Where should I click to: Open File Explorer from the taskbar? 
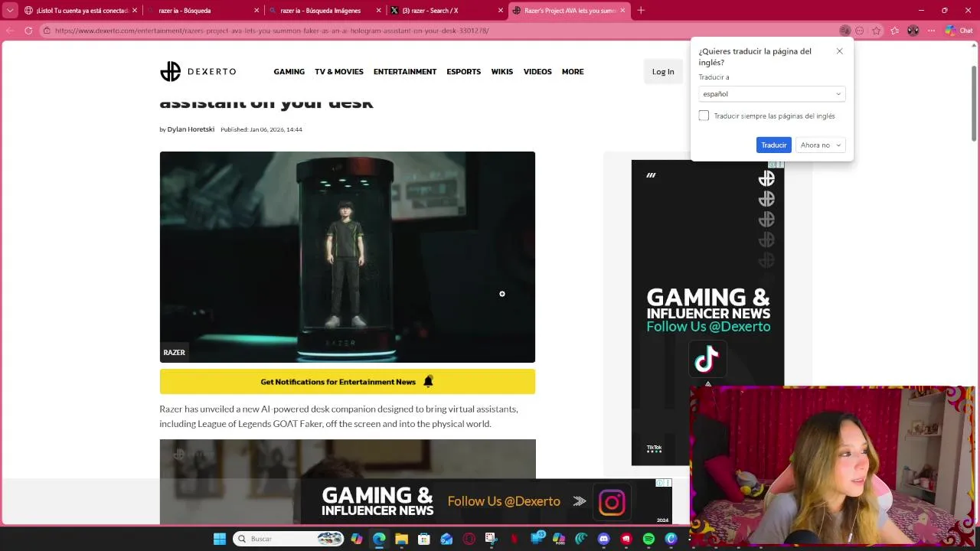point(401,539)
